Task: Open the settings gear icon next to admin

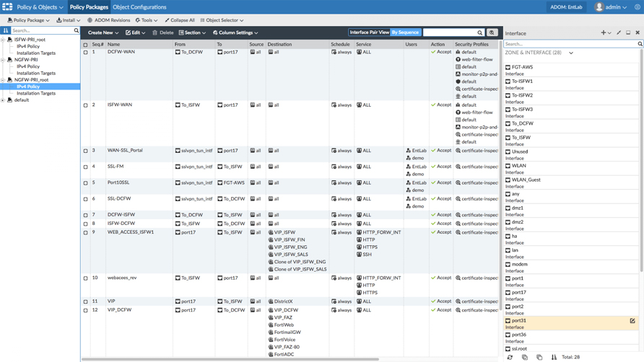Action: [x=637, y=7]
